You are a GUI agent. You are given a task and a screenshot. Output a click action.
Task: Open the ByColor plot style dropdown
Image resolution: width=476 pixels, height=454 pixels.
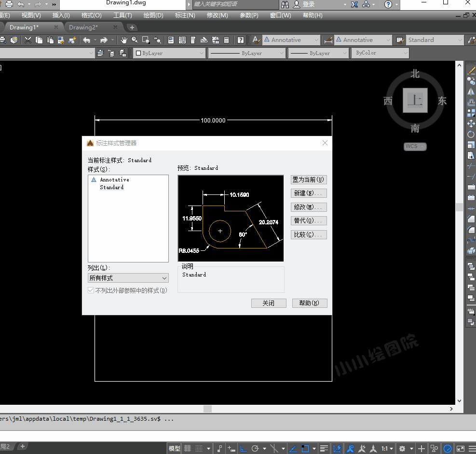click(381, 53)
